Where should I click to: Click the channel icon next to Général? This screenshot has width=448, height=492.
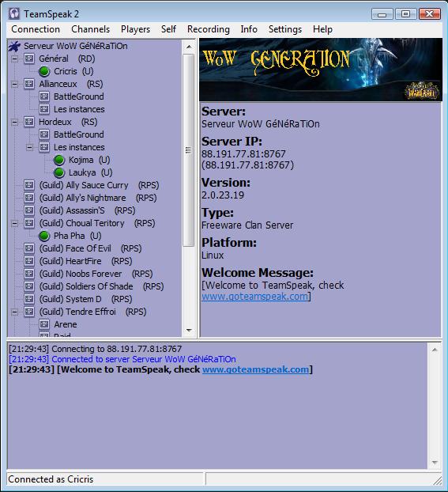pos(29,59)
